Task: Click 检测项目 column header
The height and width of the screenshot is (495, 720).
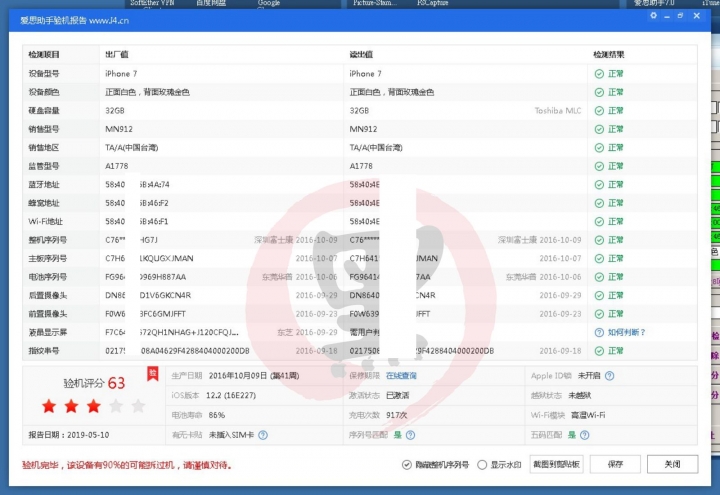Action: point(44,55)
